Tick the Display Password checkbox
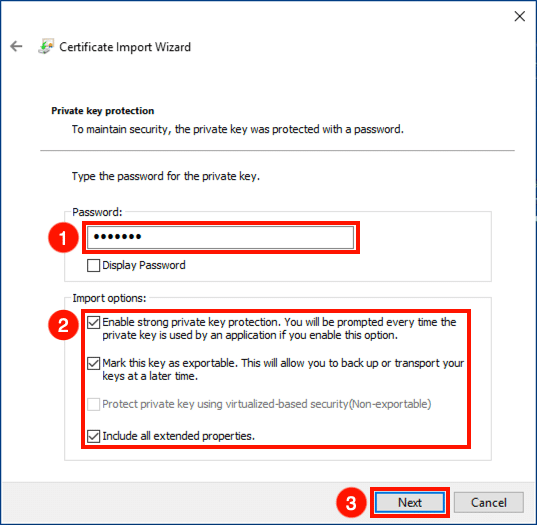Screen dimensions: 537x525 click(x=93, y=265)
